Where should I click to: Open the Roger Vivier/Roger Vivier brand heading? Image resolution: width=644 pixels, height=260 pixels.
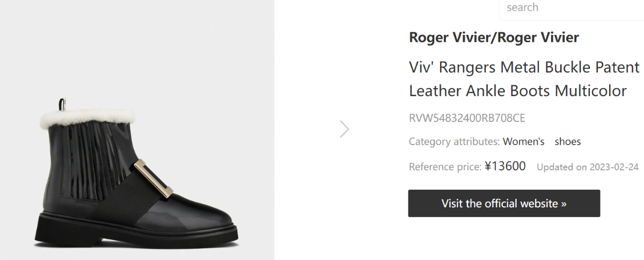coord(494,38)
